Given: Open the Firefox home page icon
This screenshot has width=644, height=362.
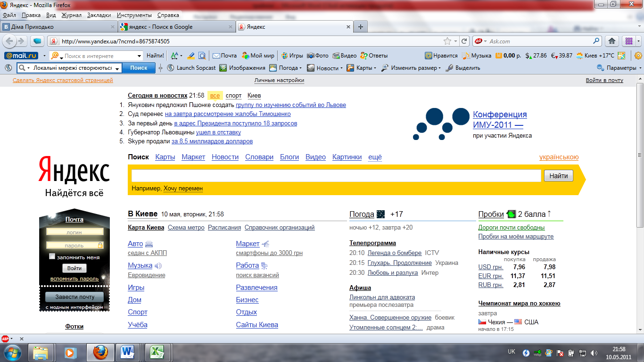Looking at the screenshot, I should [612, 41].
